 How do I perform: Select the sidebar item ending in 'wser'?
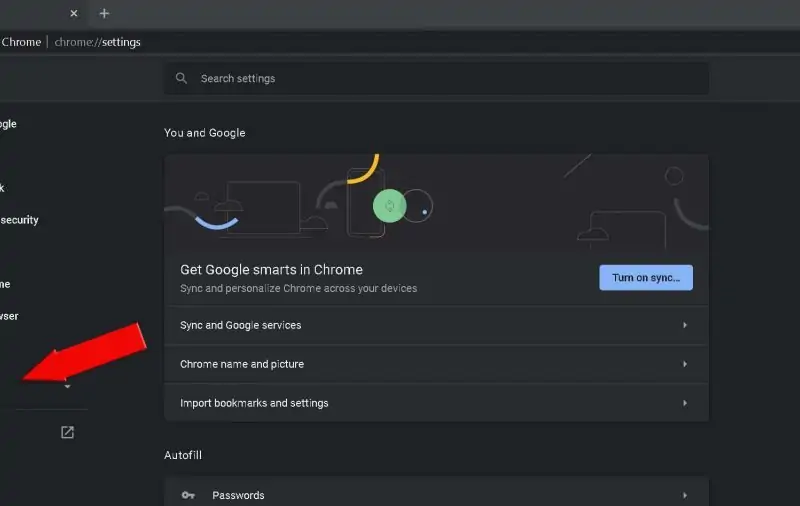pyautogui.click(x=9, y=316)
